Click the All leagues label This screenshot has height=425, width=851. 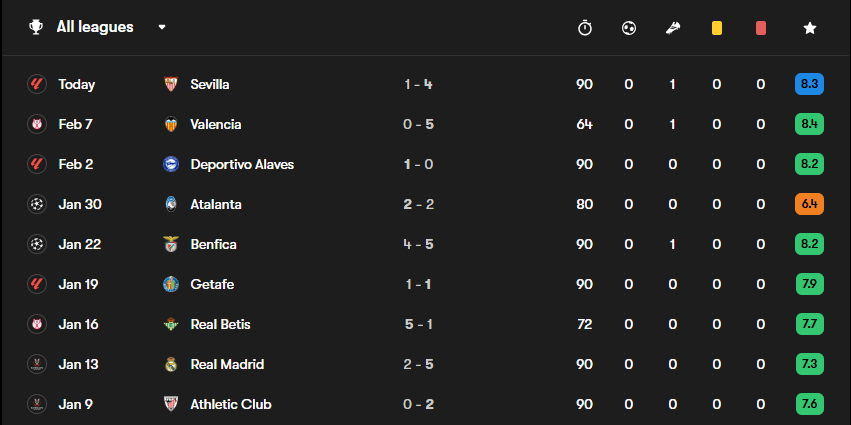pos(95,27)
